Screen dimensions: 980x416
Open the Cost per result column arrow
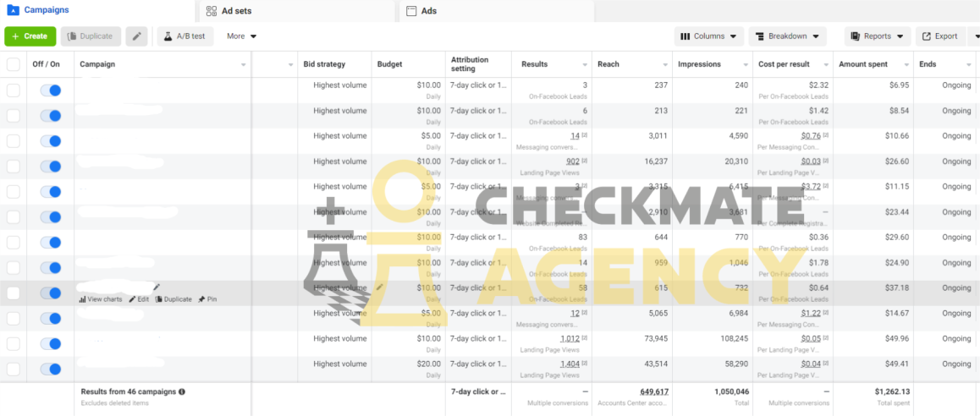[x=826, y=64]
